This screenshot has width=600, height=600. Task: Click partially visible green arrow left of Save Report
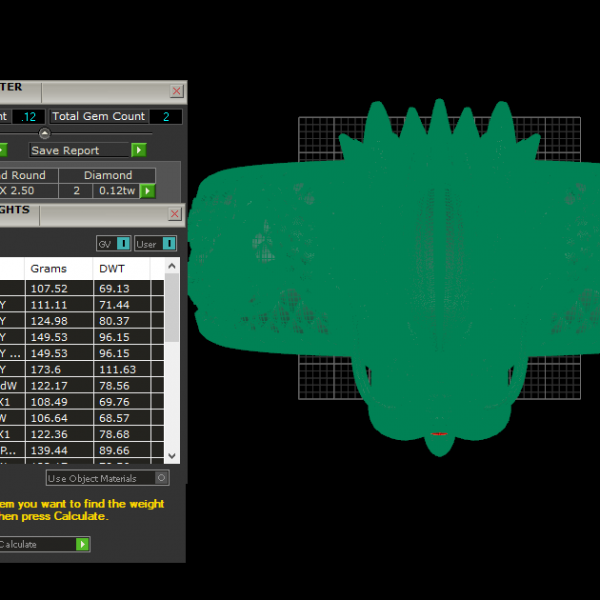point(2,150)
